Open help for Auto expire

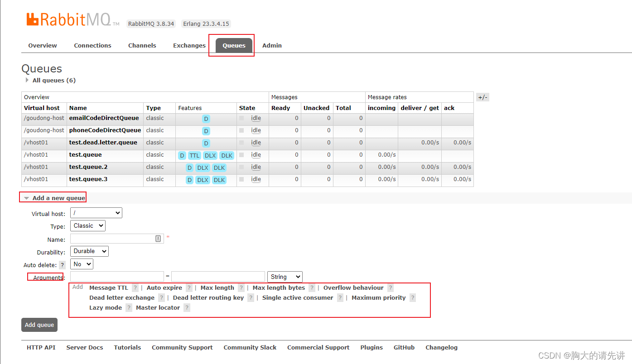[x=189, y=288]
